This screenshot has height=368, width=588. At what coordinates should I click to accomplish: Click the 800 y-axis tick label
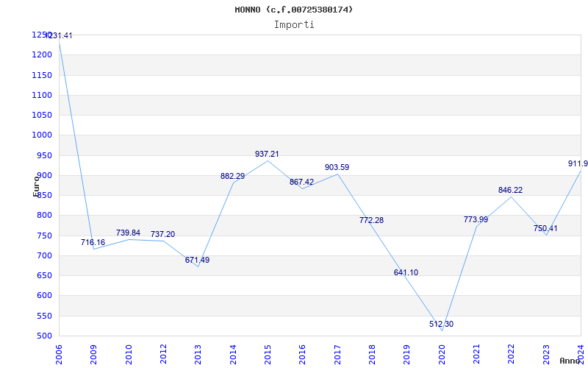pyautogui.click(x=44, y=216)
